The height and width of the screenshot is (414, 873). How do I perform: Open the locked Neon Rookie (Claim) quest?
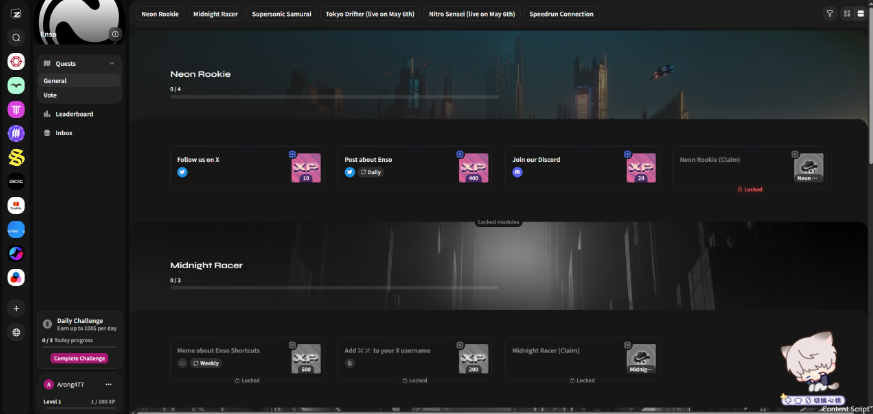pos(750,167)
